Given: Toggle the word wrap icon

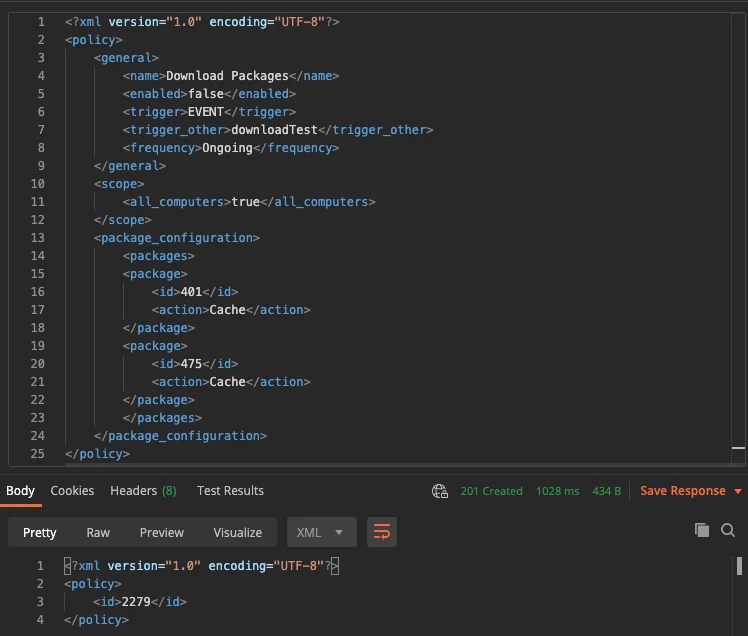Looking at the screenshot, I should pyautogui.click(x=382, y=532).
